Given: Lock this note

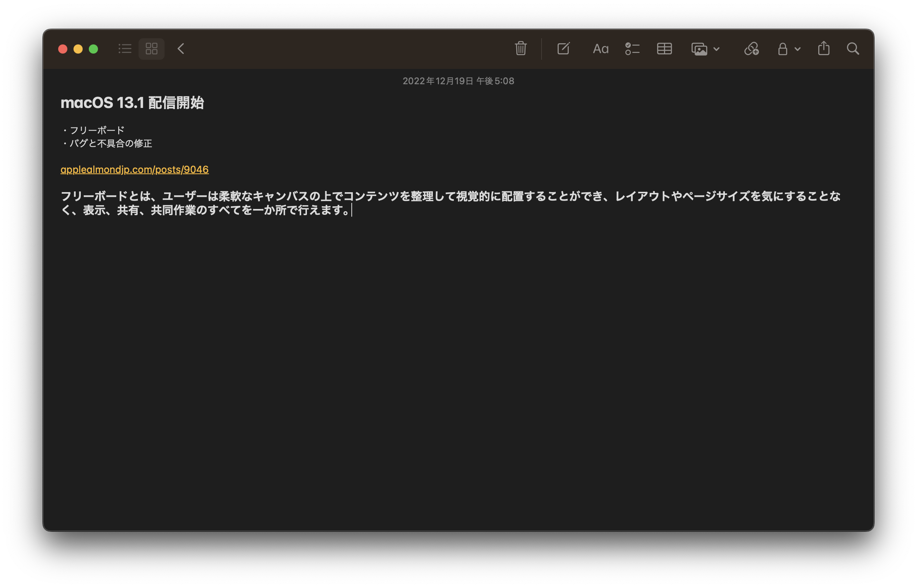Looking at the screenshot, I should [783, 49].
